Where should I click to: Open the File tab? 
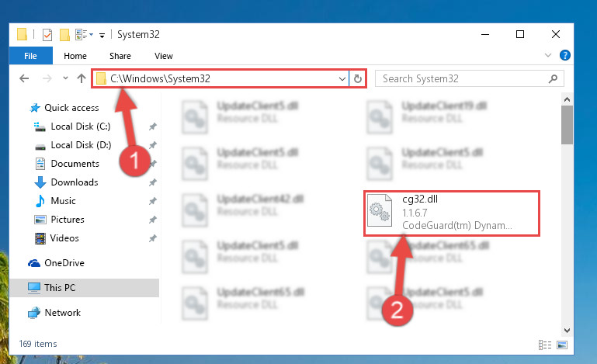[30, 56]
